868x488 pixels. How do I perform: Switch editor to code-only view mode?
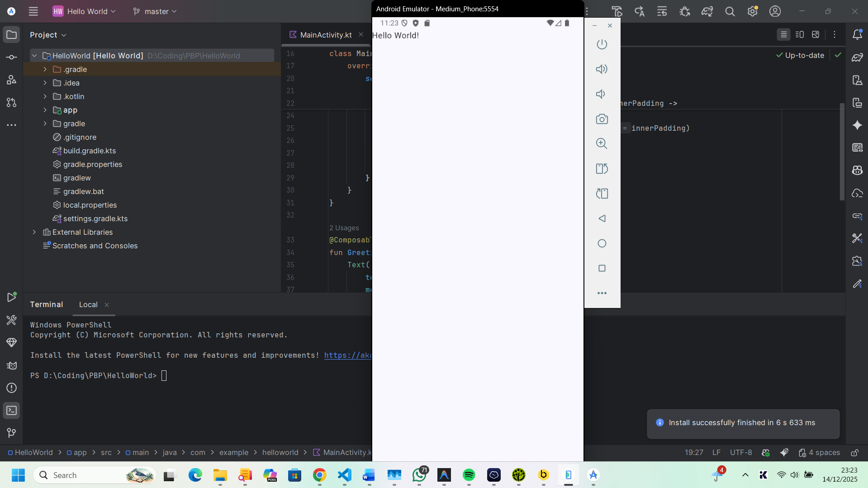(x=783, y=34)
